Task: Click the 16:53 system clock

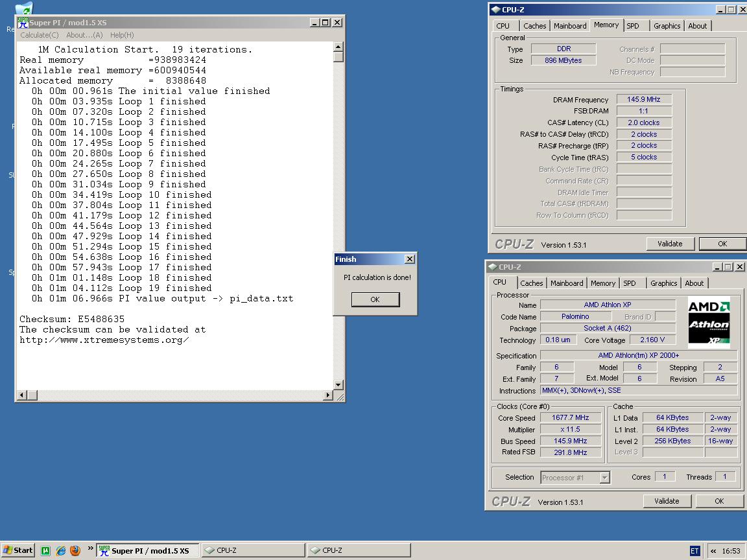Action: coord(731,551)
